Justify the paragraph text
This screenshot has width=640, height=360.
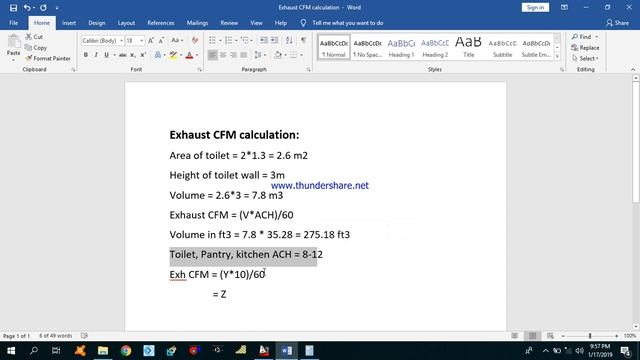pyautogui.click(x=244, y=55)
